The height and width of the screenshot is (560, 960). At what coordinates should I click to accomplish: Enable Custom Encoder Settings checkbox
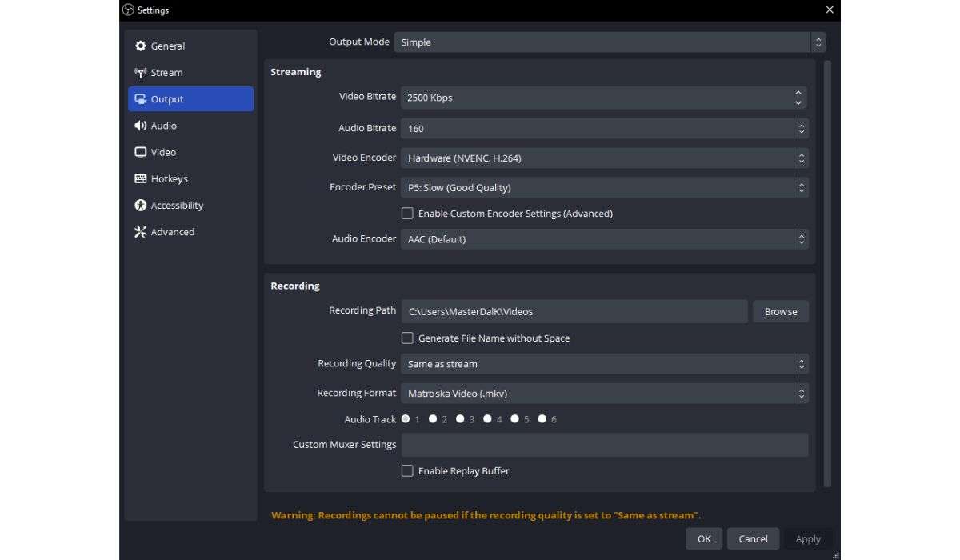point(408,213)
